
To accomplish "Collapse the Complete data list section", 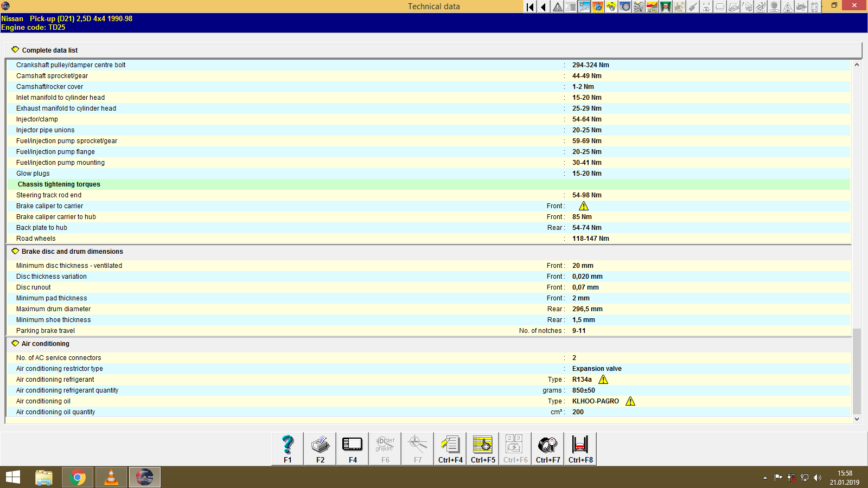I will [x=15, y=49].
